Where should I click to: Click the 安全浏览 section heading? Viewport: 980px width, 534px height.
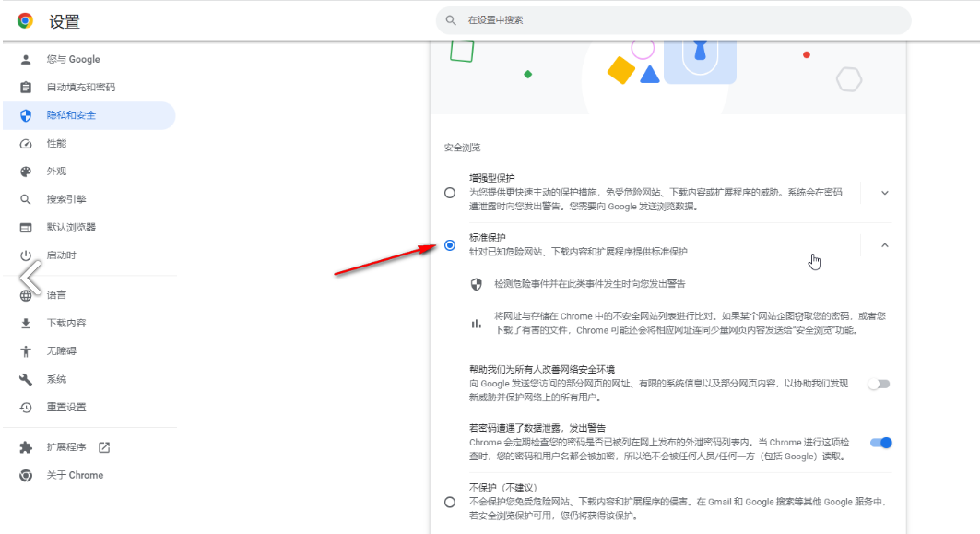pos(463,148)
